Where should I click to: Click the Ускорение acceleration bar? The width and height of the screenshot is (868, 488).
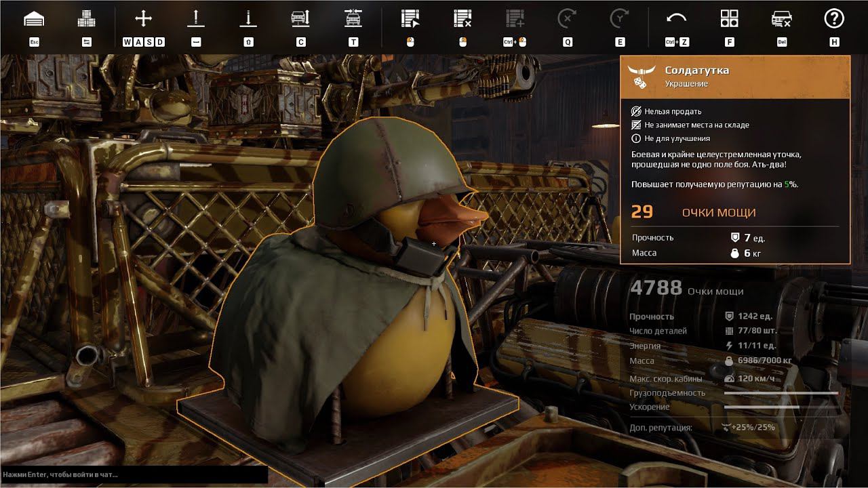[781, 407]
